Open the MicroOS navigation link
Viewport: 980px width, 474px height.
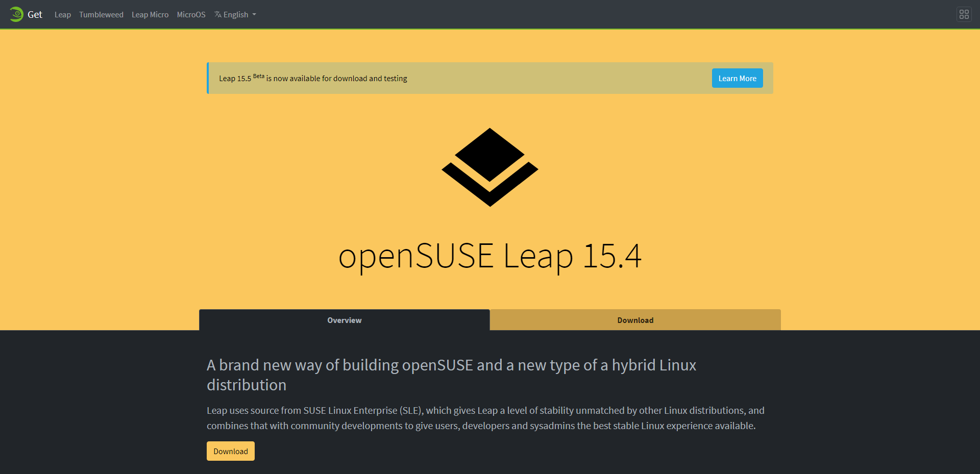pos(191,14)
